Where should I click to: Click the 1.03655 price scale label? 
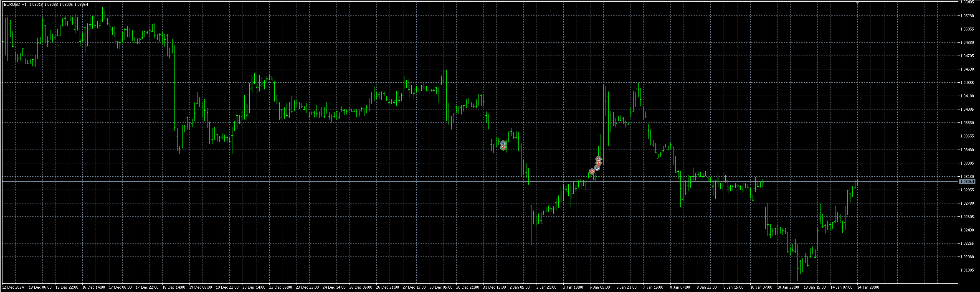[967, 136]
